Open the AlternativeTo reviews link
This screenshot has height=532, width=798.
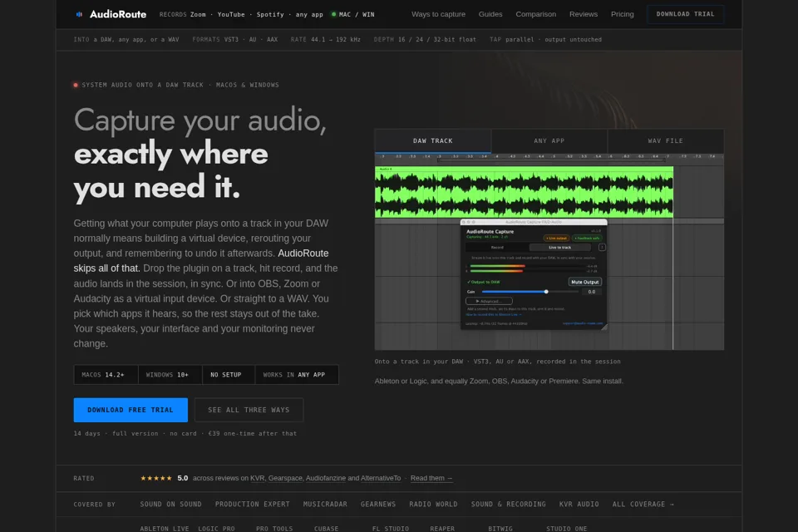381,478
